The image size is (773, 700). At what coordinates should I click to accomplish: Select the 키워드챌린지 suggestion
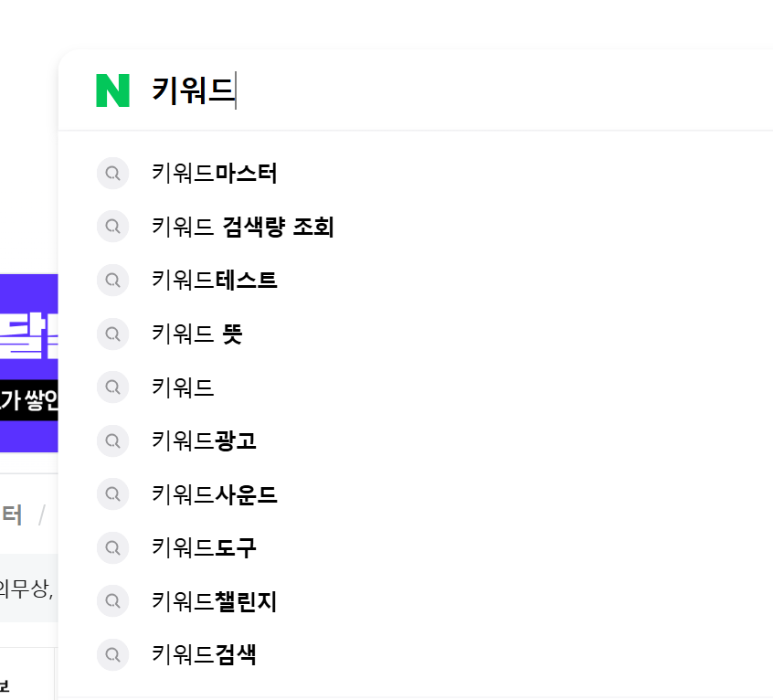pyautogui.click(x=216, y=601)
